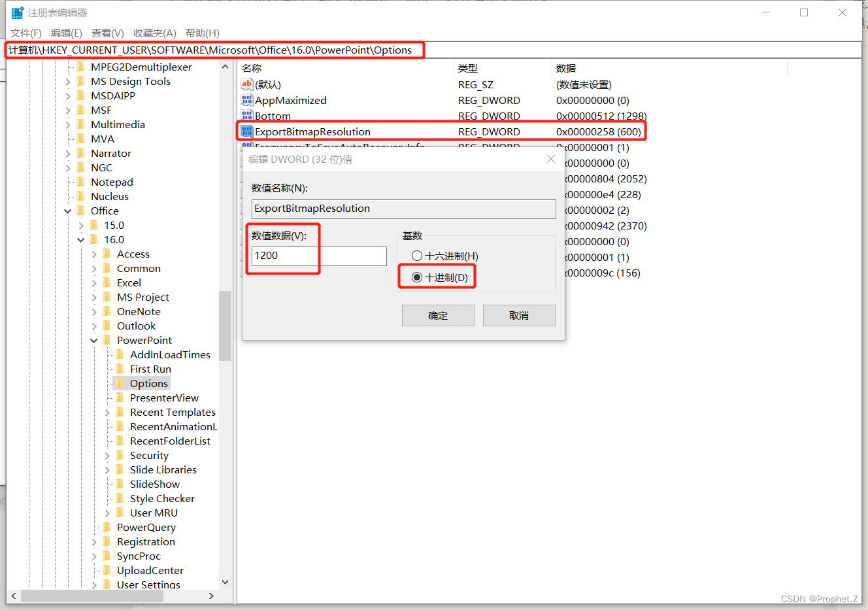868x610 pixels.
Task: Expand the Recent Templates key
Action: click(x=107, y=413)
